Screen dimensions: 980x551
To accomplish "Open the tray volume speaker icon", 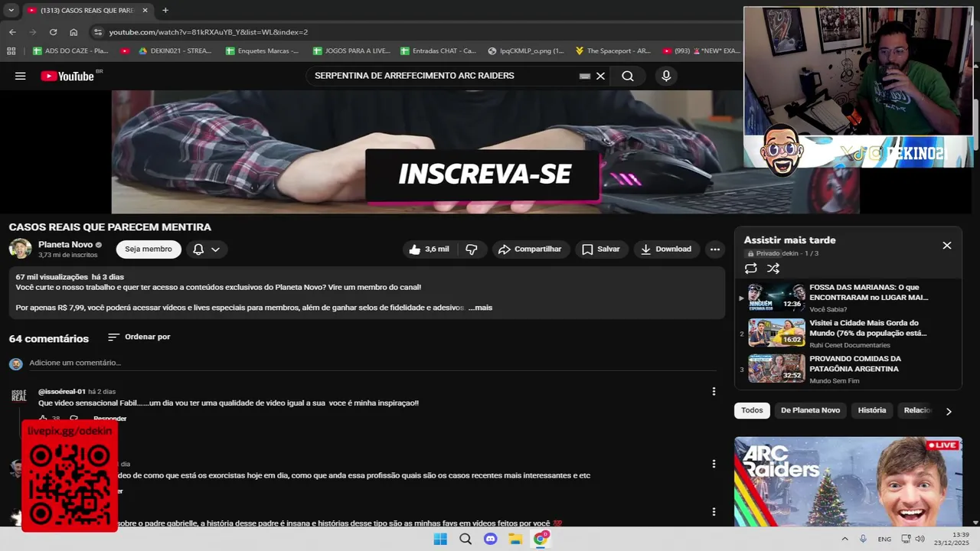I will tap(920, 539).
